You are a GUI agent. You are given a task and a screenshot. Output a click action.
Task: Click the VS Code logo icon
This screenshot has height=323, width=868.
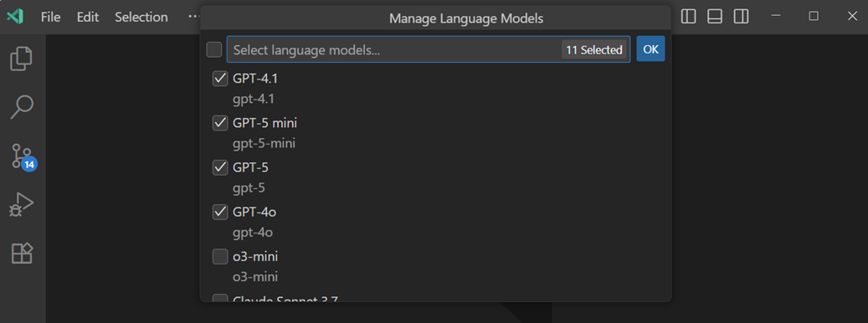point(15,17)
